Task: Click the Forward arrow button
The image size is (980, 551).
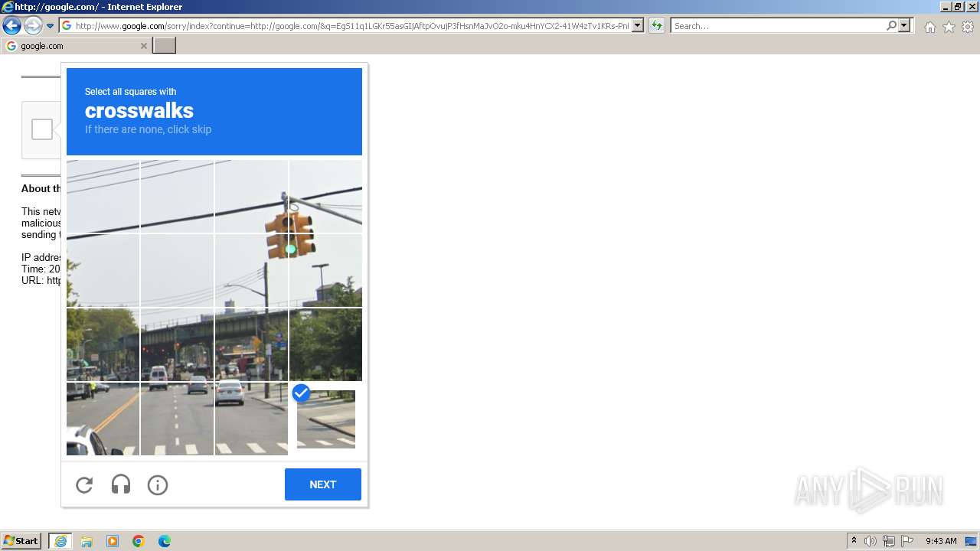Action: pos(33,26)
